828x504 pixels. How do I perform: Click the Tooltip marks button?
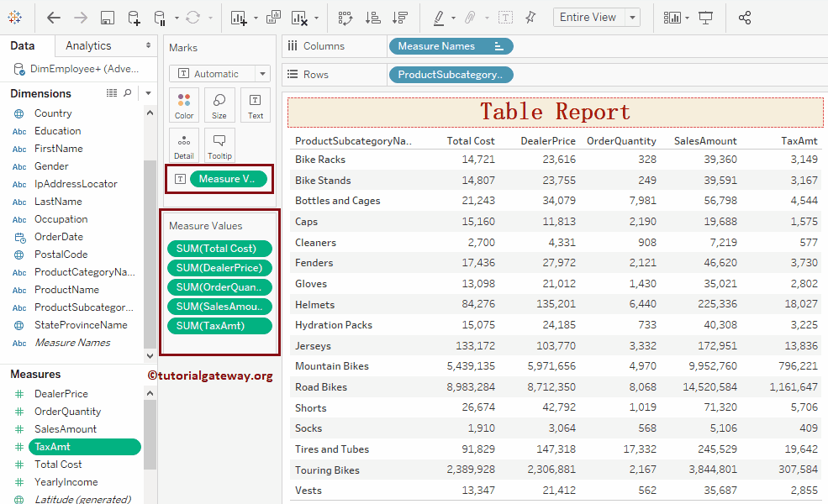[219, 145]
